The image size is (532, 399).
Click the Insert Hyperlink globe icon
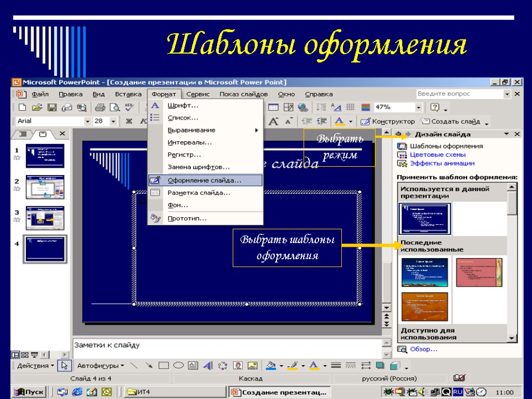pyautogui.click(x=303, y=108)
